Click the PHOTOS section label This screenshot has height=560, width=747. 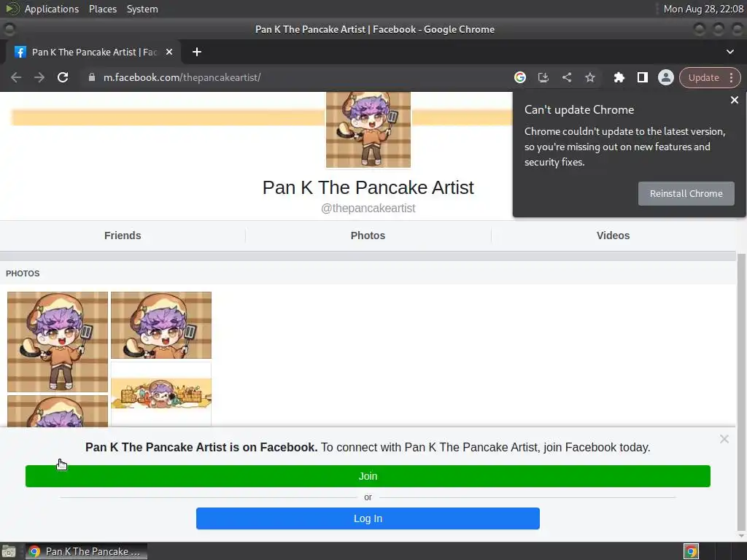[x=23, y=274]
